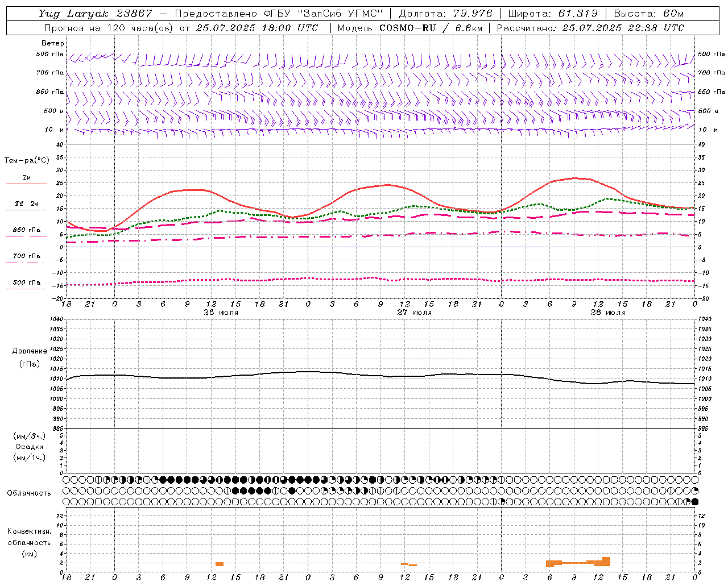Click the Td 2м dew point legend entry
The height and width of the screenshot is (582, 728).
click(27, 203)
